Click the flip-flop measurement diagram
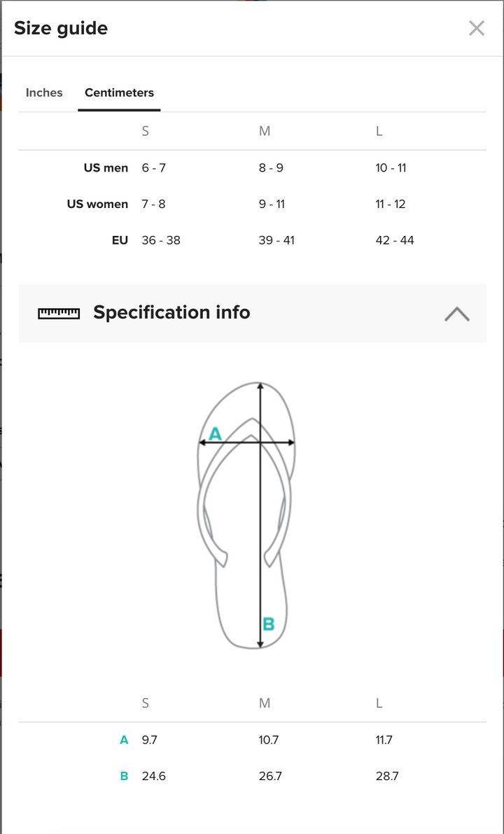The image size is (504, 834). tap(245, 515)
